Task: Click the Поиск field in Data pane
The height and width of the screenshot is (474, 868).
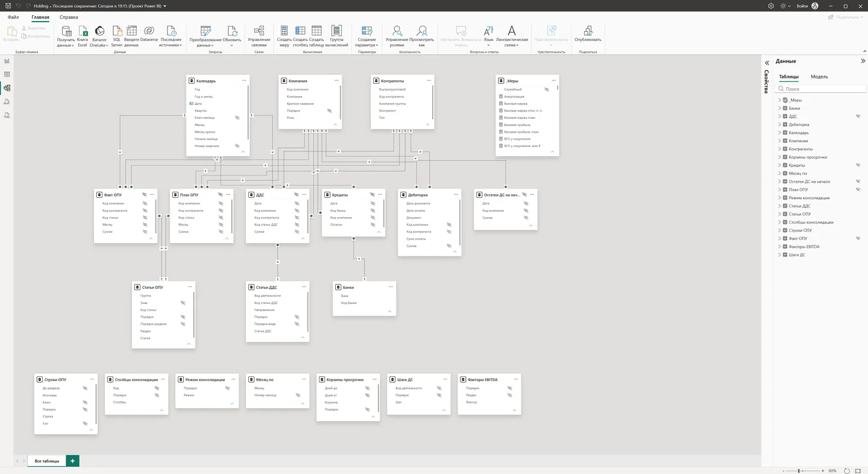Action: click(820, 89)
